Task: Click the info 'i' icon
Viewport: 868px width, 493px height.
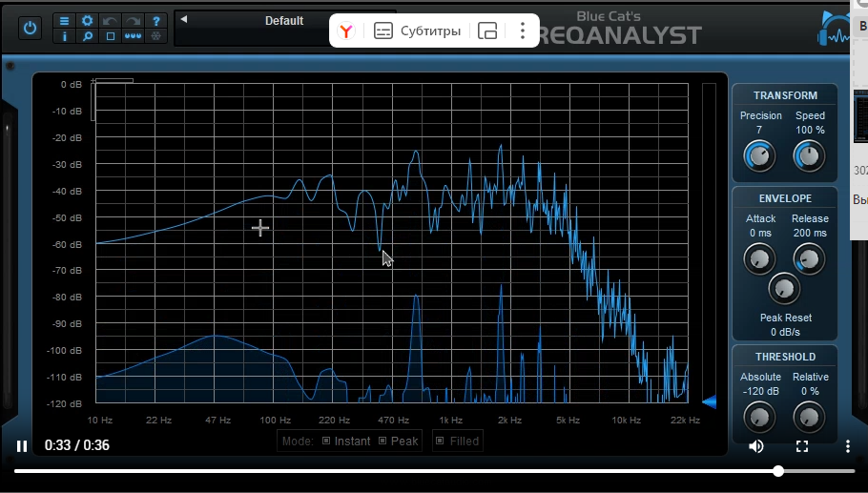Action: [64, 36]
